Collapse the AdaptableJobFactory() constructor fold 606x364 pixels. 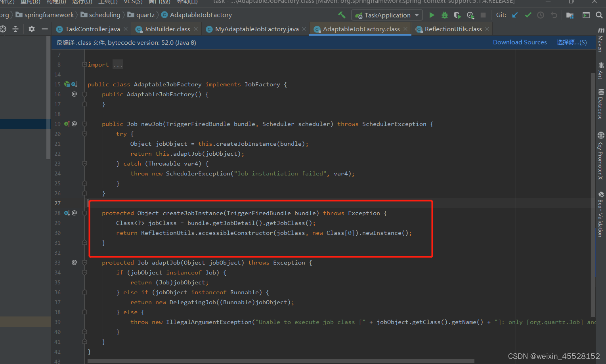pos(84,94)
